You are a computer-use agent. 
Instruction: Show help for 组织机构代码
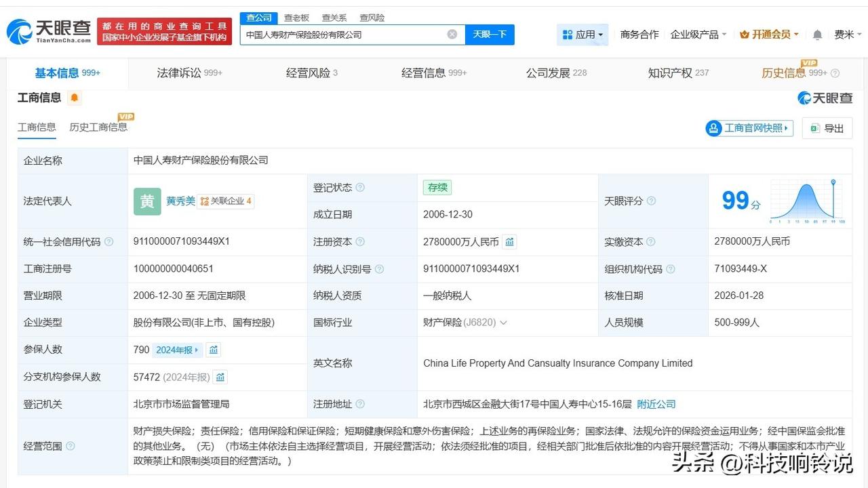[671, 269]
